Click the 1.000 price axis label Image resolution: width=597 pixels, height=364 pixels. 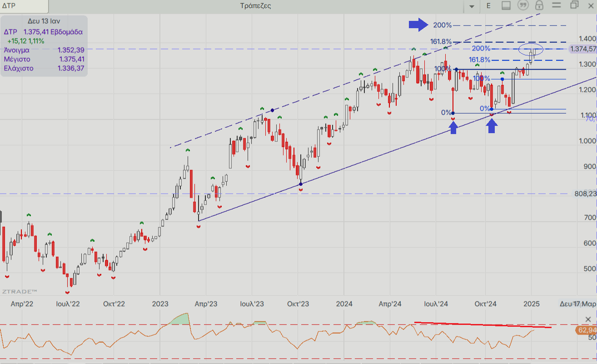point(587,141)
